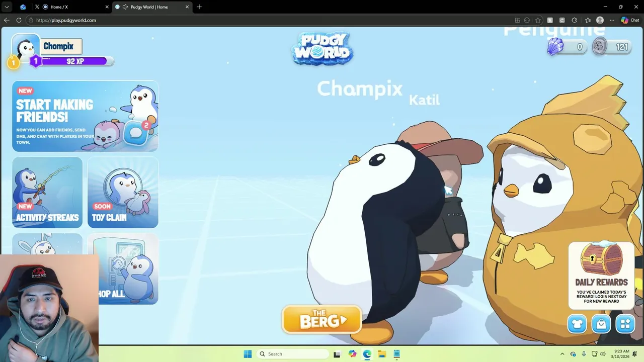Click the gold level 1 badge
This screenshot has height=362, width=644.
click(14, 62)
